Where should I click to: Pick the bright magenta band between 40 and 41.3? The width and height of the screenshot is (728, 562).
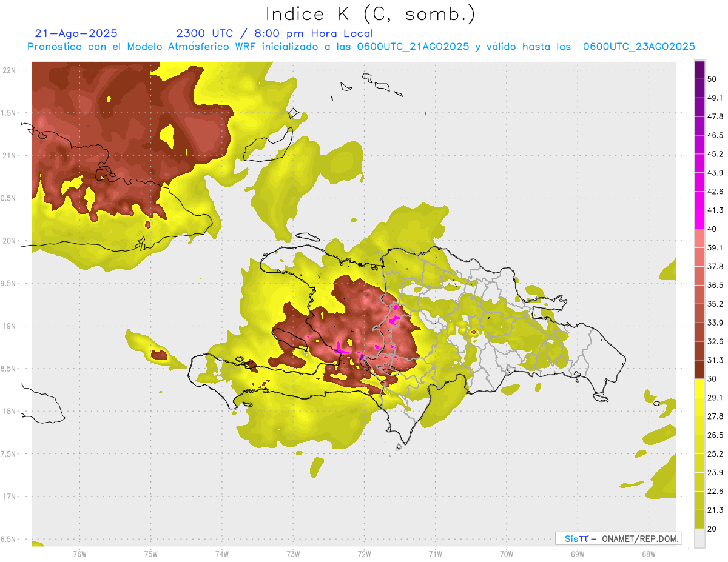pos(699,219)
